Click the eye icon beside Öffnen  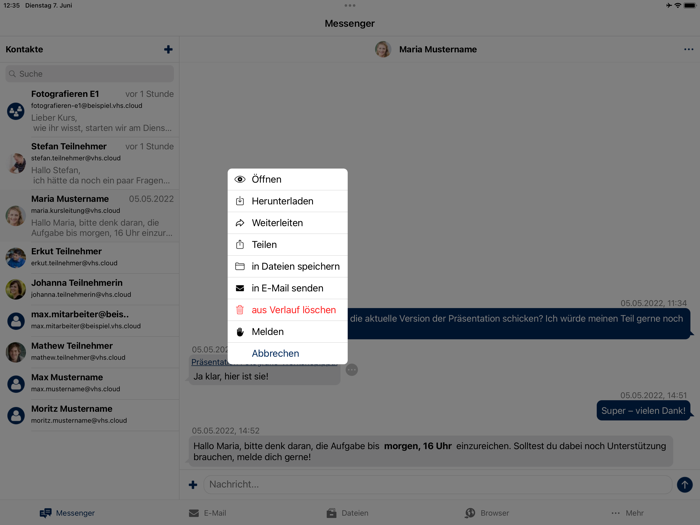240,179
